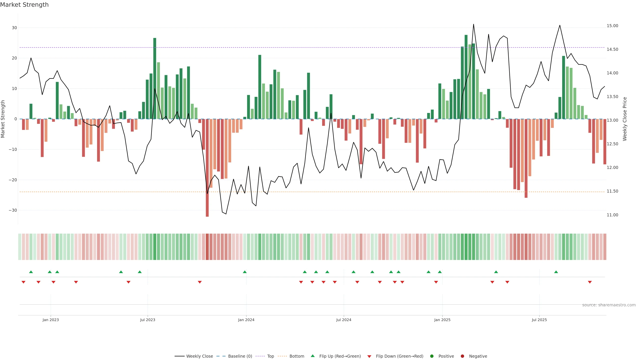Viewport: 644px width, 362px height.
Task: Click Flip Up green triangle legend icon
Action: (312, 356)
